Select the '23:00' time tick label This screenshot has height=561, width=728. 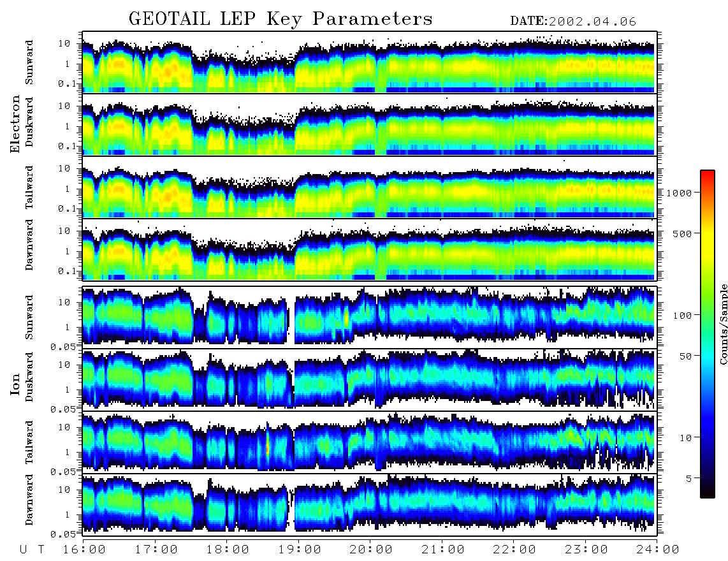click(586, 550)
